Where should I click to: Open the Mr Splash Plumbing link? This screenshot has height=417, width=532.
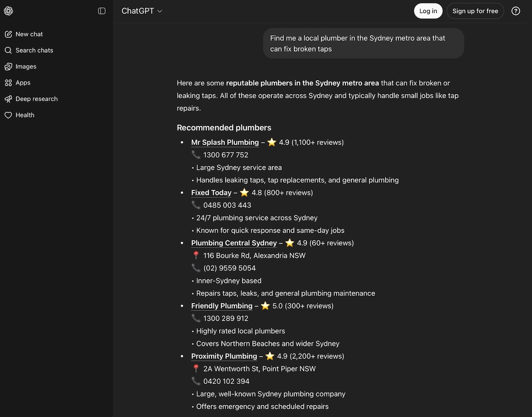(x=224, y=142)
